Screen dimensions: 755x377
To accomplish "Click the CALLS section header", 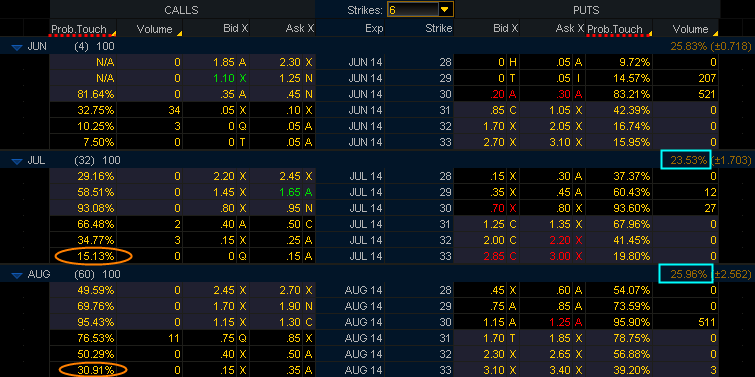I will click(x=182, y=10).
